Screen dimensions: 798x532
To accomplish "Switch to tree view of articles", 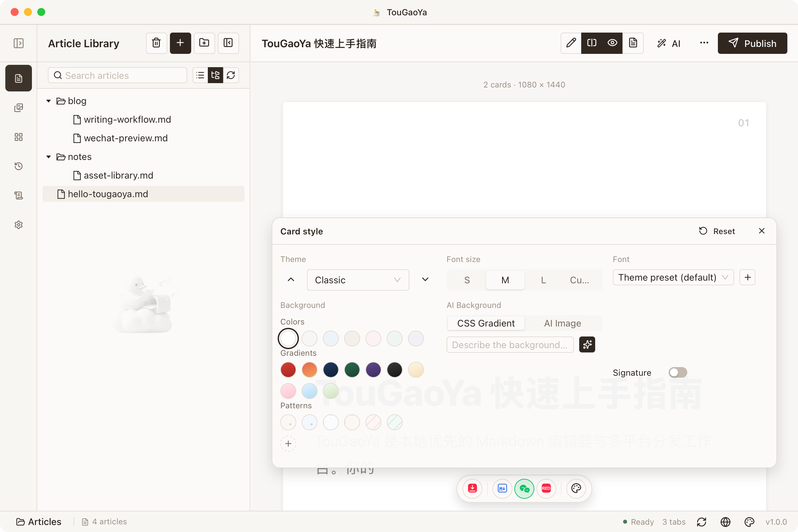I will (x=215, y=75).
